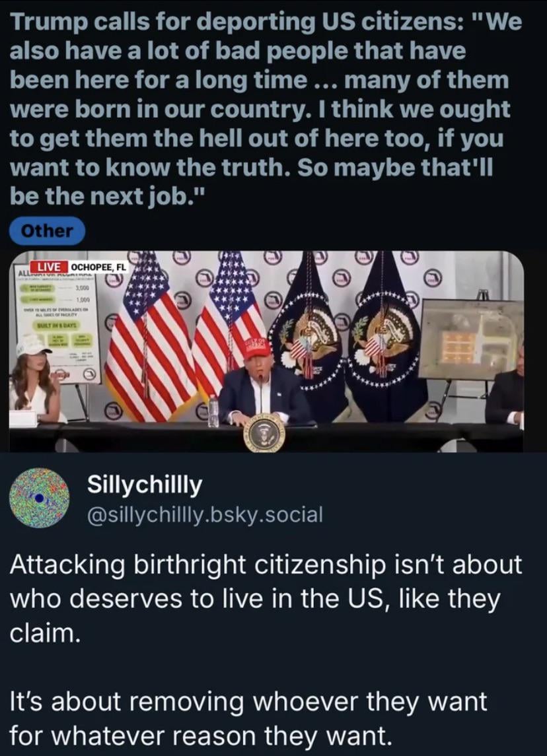
Task: Click the red cap in the video
Action: (256, 347)
